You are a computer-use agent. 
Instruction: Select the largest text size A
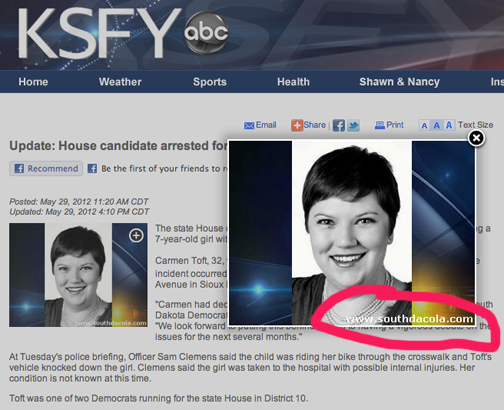(449, 125)
